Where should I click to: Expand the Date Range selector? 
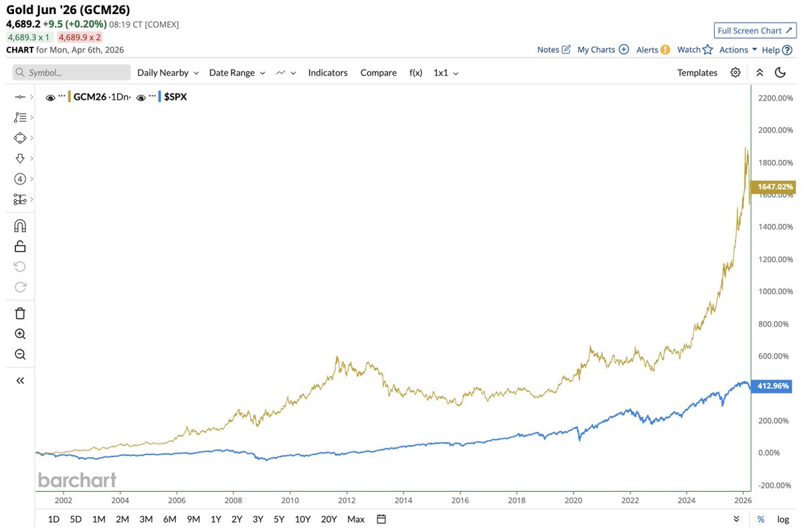[x=236, y=72]
